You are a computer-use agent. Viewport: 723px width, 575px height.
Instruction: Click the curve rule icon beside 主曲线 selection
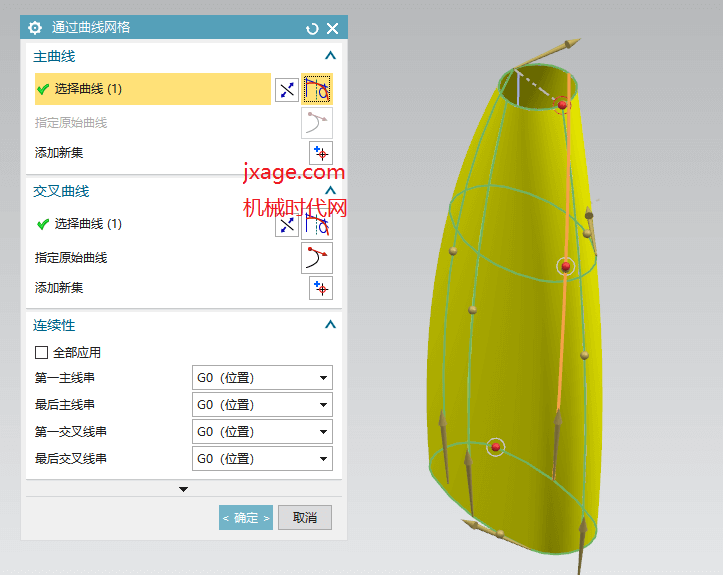click(x=317, y=89)
